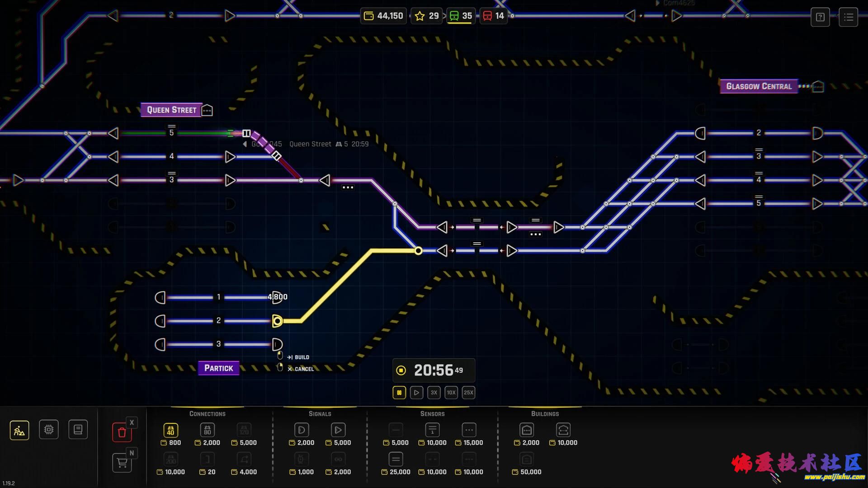Pick the chain signal costing 5,000

coord(338,430)
